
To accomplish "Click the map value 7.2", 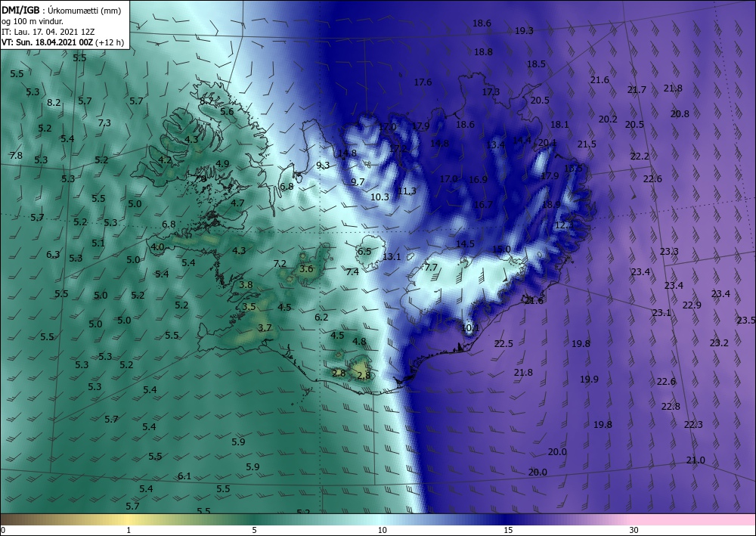I will coord(280,264).
